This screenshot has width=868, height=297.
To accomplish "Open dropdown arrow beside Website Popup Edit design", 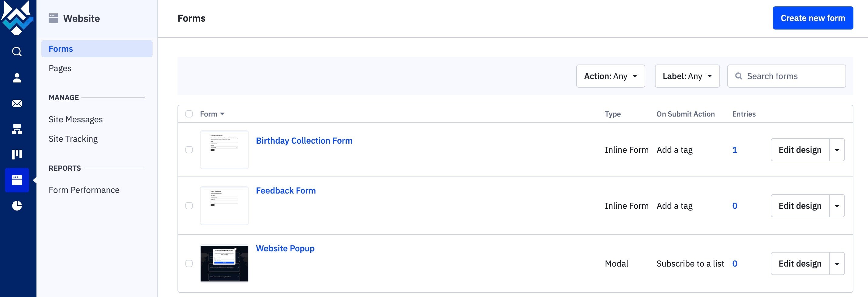I will tap(837, 264).
